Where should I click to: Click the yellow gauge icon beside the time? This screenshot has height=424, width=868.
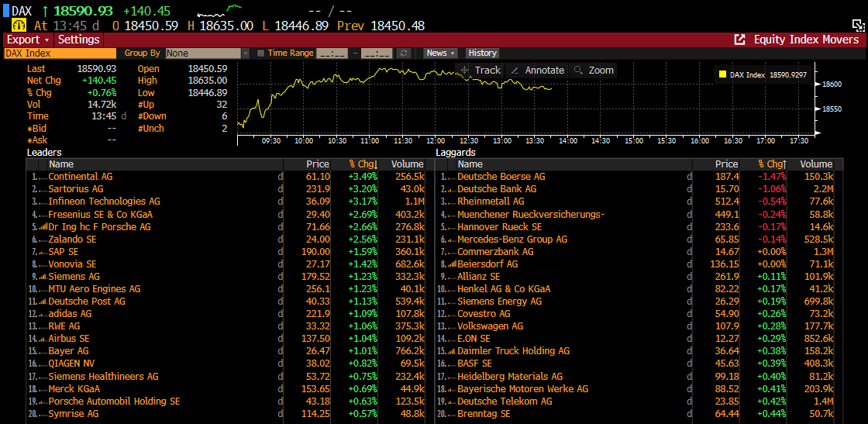(x=19, y=26)
